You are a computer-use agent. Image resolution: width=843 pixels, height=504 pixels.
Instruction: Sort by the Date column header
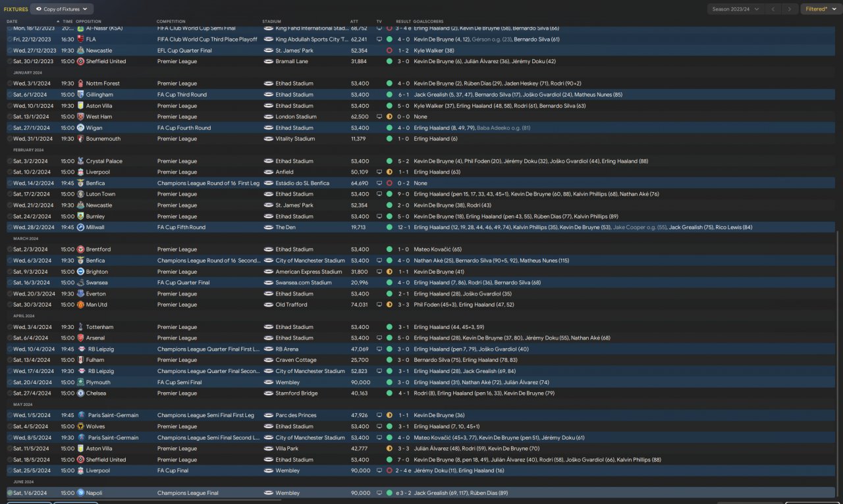click(12, 22)
